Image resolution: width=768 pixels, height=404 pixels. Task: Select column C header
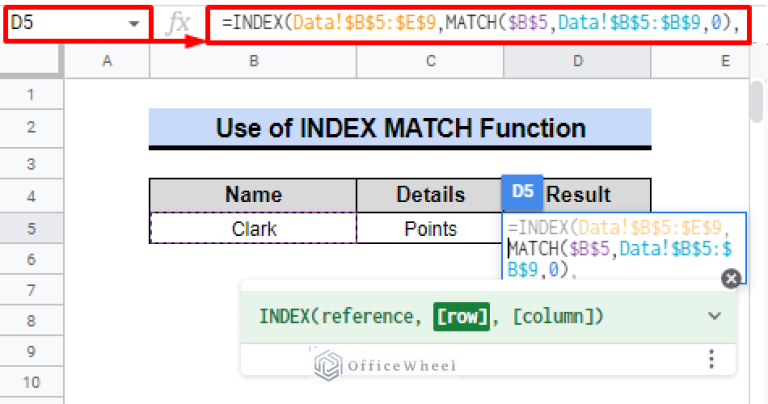point(430,61)
